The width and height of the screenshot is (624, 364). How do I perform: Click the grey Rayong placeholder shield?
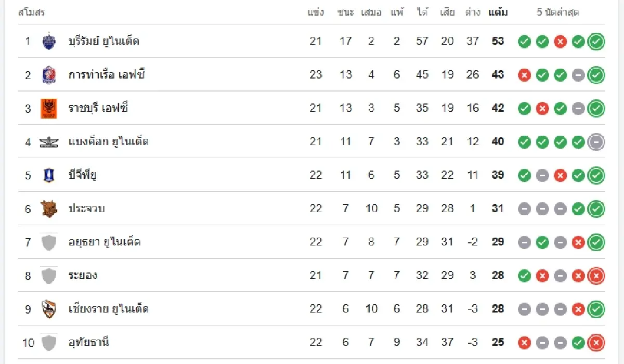tap(48, 276)
